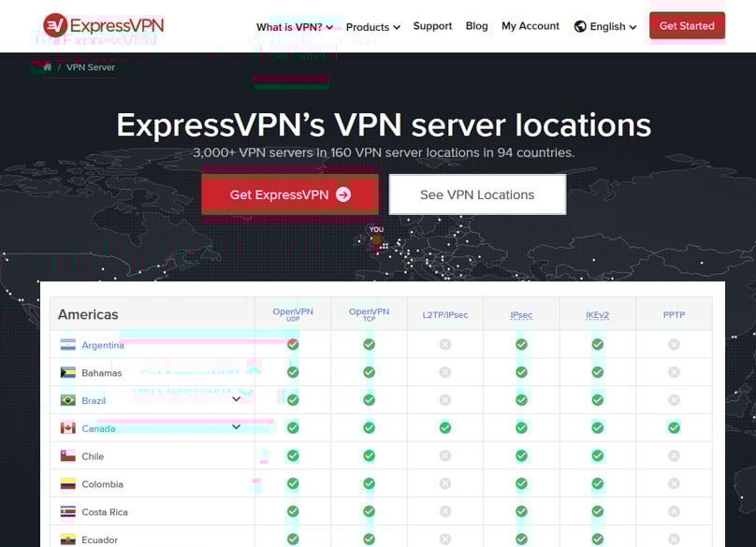The width and height of the screenshot is (756, 547).
Task: Open the Support page
Action: click(x=432, y=26)
